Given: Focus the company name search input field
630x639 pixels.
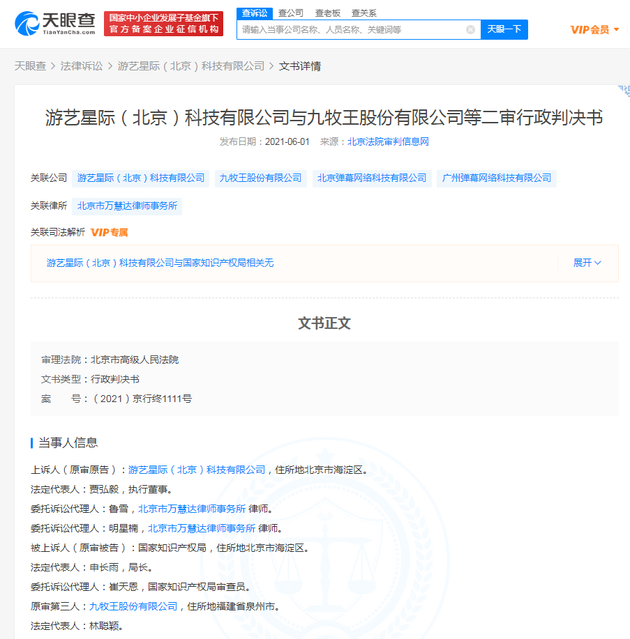Looking at the screenshot, I should coord(350,30).
